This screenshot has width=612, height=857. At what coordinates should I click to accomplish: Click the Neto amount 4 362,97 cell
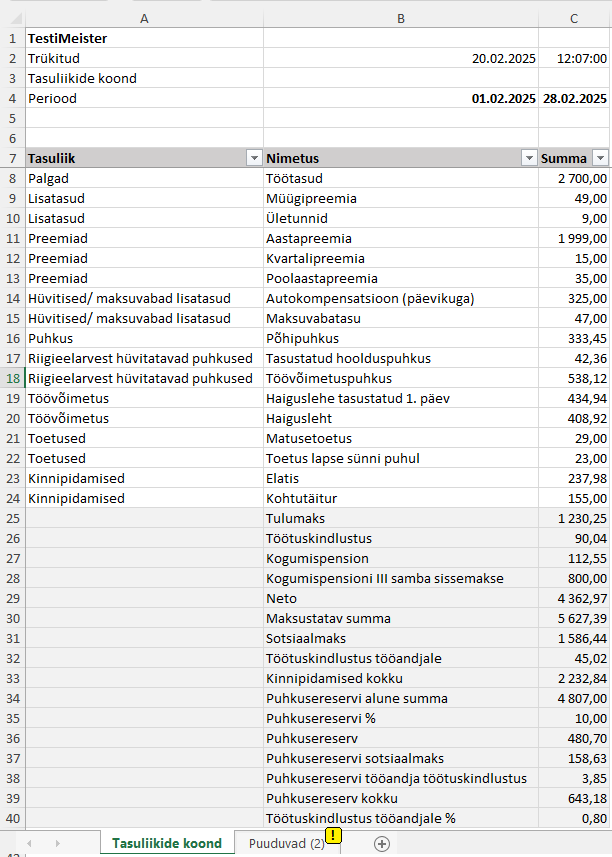(574, 598)
